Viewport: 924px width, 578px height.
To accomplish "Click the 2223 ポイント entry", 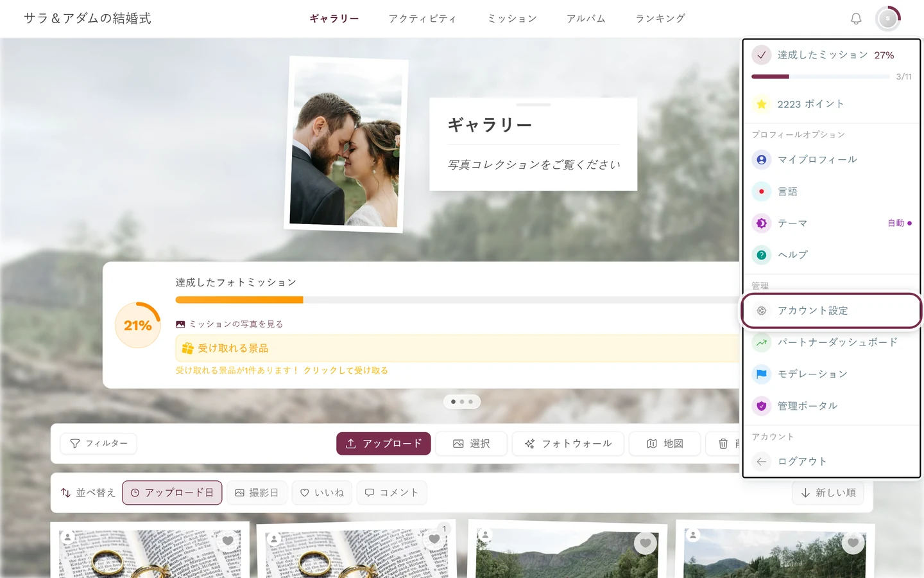I will (x=832, y=104).
